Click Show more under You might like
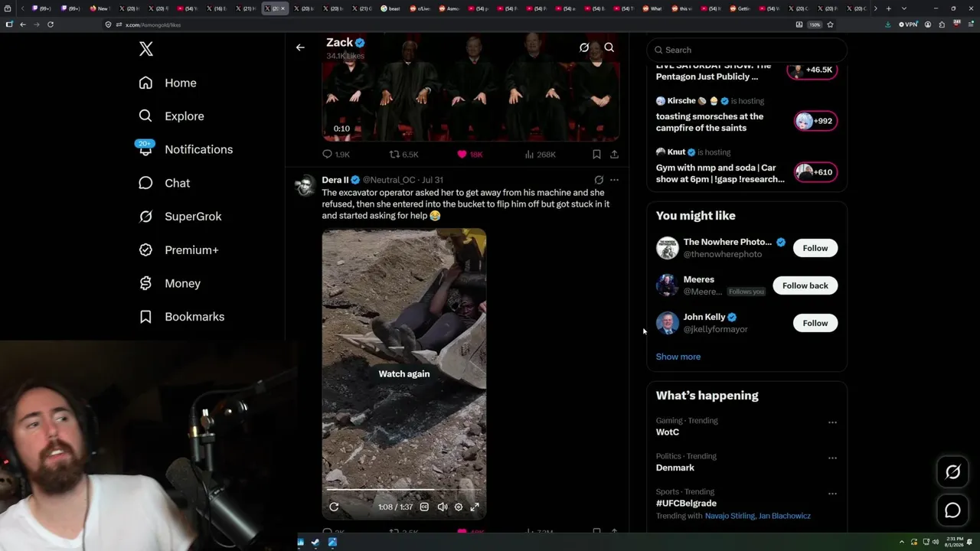 [x=678, y=357]
